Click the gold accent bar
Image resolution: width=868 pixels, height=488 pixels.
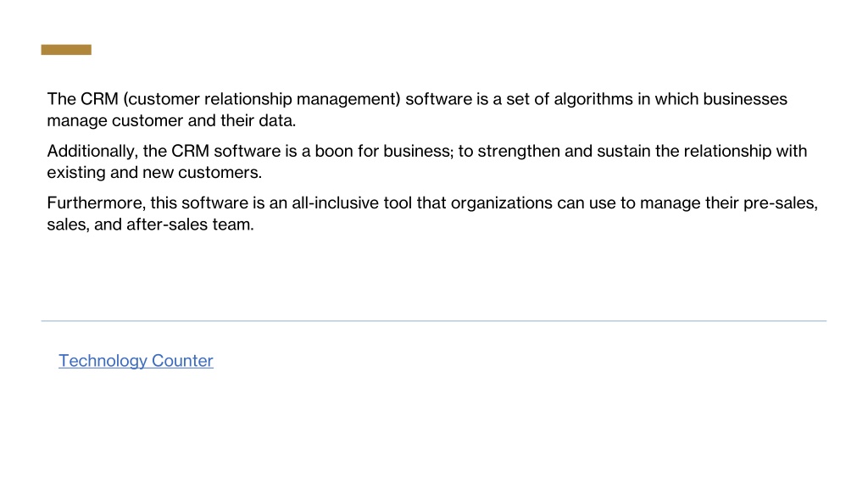[x=66, y=50]
